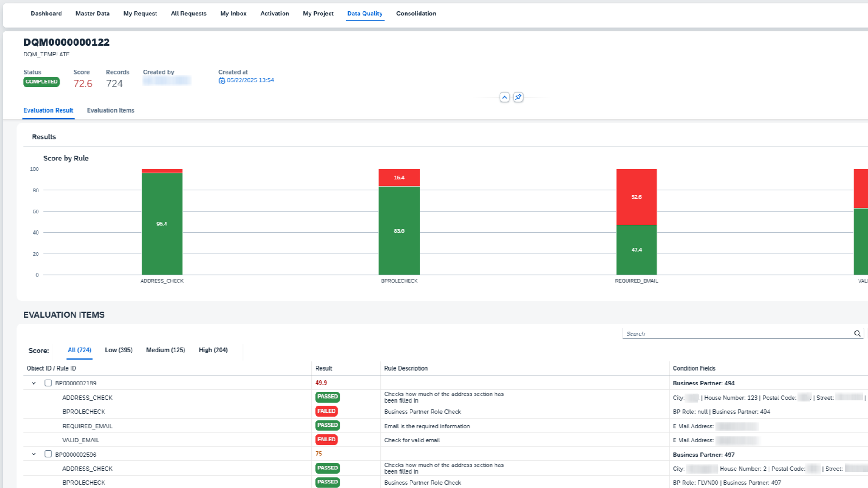Image resolution: width=868 pixels, height=488 pixels.
Task: Check the BP0000002596 row checkbox
Action: 48,454
